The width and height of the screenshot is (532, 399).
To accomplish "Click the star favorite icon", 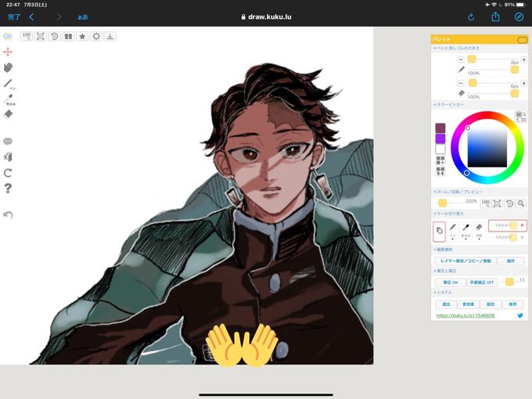I will click(82, 36).
